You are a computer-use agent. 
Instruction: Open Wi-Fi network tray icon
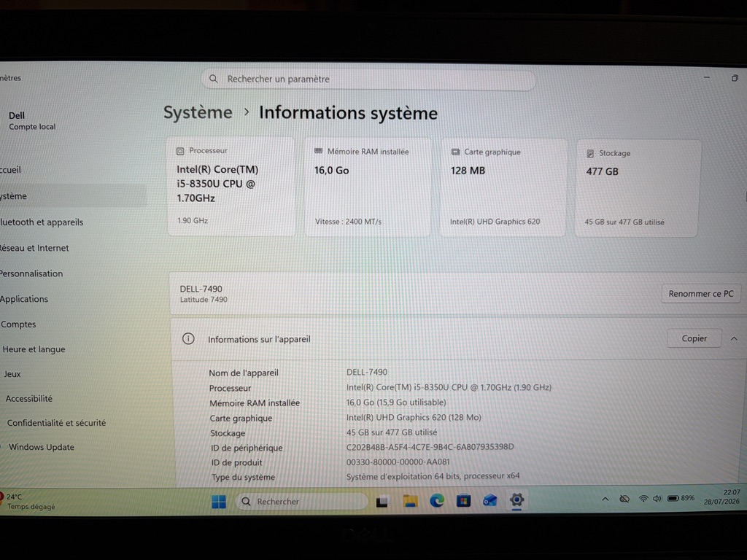643,499
